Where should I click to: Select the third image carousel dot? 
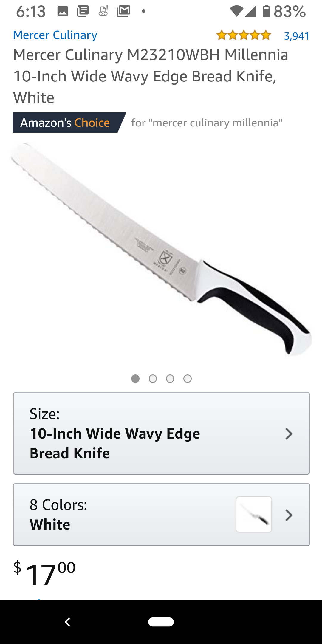click(x=170, y=379)
